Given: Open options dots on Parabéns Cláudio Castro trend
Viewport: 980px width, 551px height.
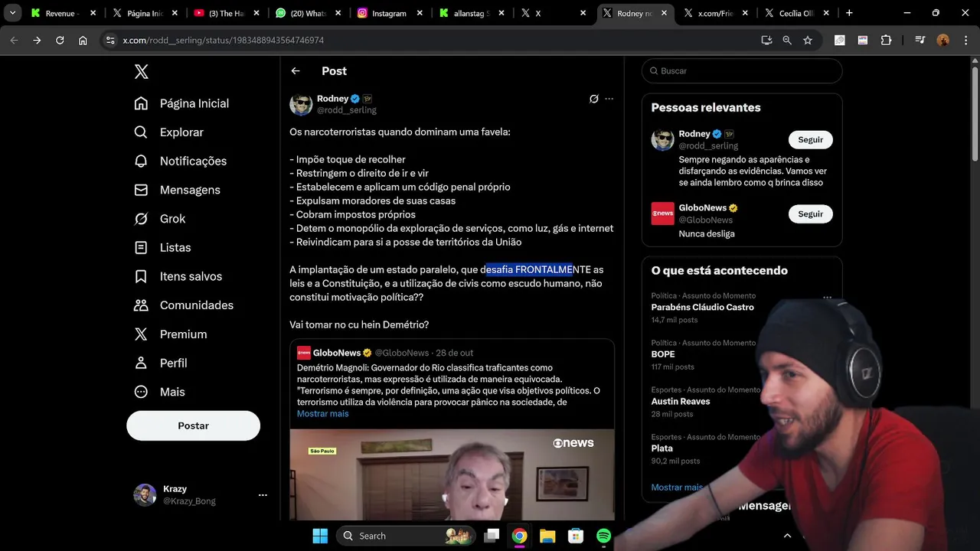Looking at the screenshot, I should tap(827, 297).
